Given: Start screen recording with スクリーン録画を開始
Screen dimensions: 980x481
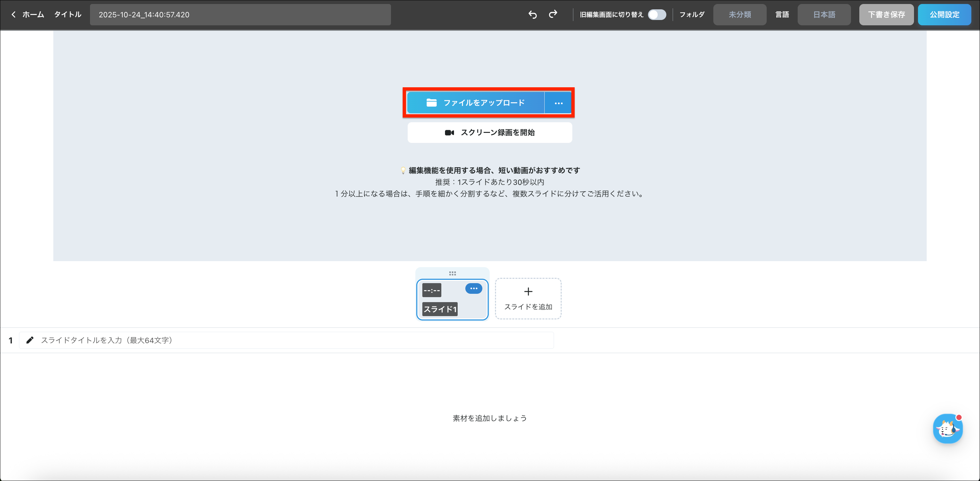Looking at the screenshot, I should (x=490, y=133).
